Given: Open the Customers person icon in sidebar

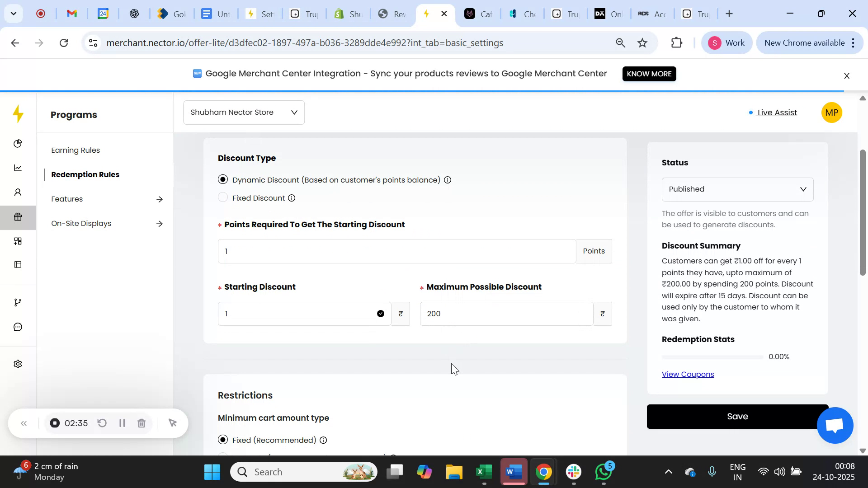Looking at the screenshot, I should pos(18,192).
